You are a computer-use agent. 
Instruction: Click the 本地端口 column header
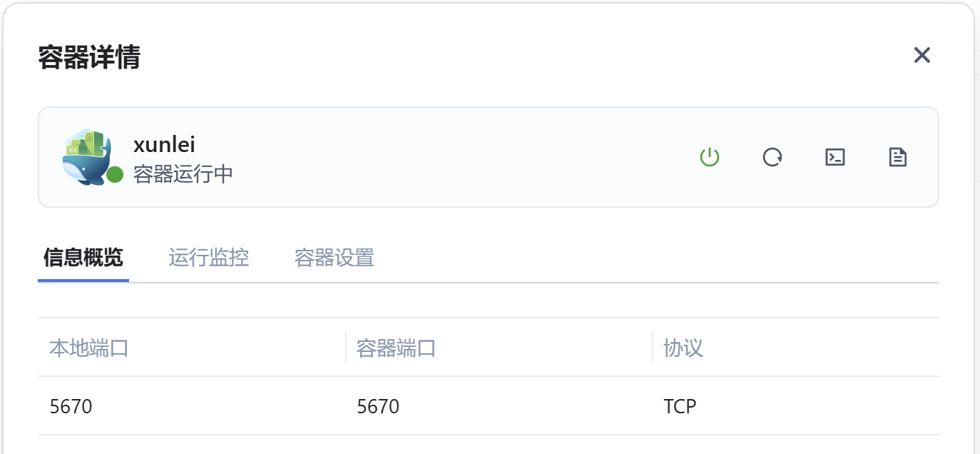89,348
